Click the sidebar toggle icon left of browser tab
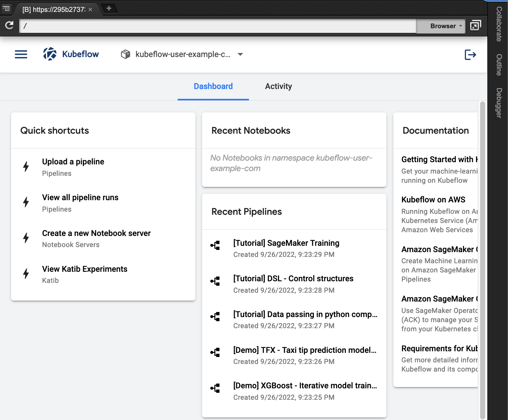The height and width of the screenshot is (420, 508). pyautogui.click(x=6, y=9)
